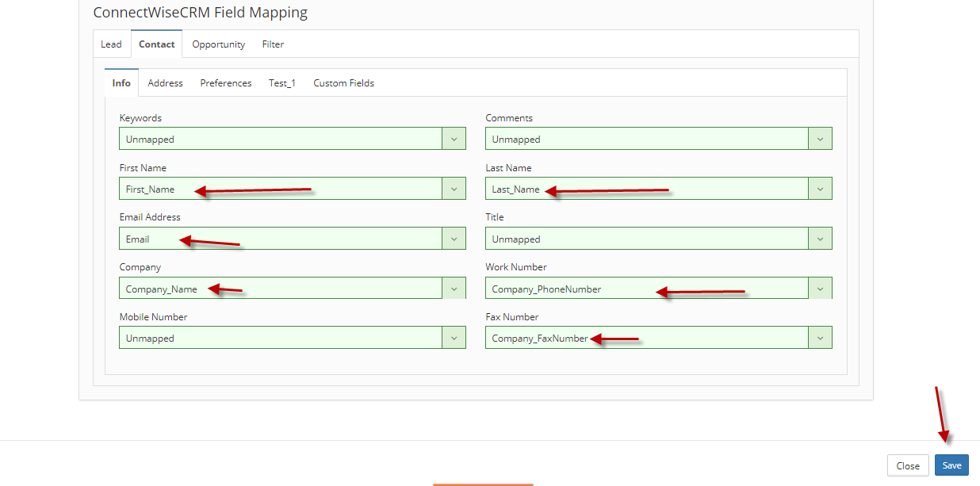The width and height of the screenshot is (980, 486).
Task: Open the Preferences sub-tab
Action: [226, 82]
